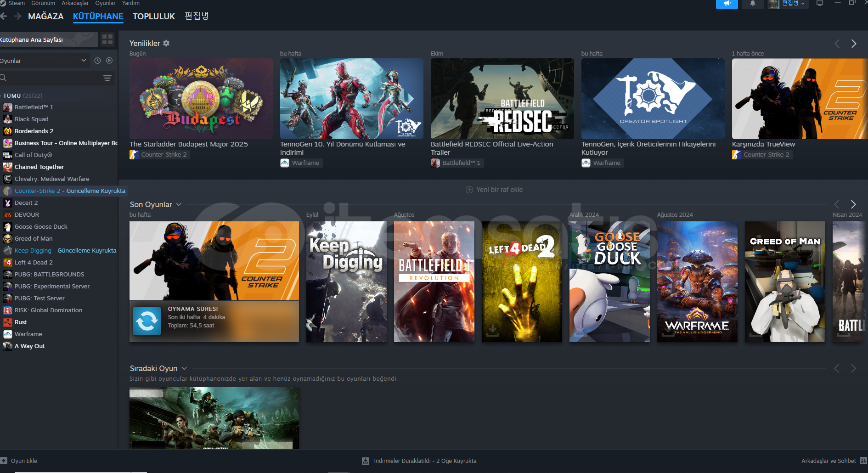The image size is (868, 473).
Task: Toggle sort by recent activity clock icon
Action: (97, 61)
